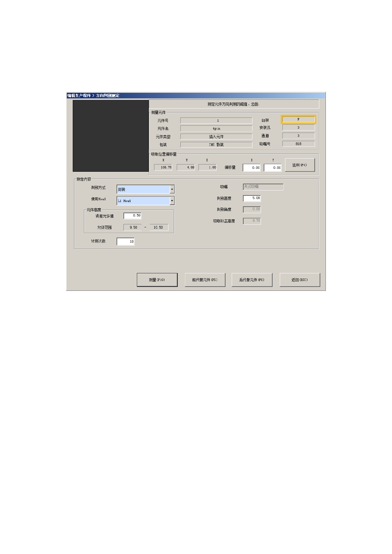This screenshot has height=554, width=392.
Task: Click the 元件高度 group label
Action: click(94, 210)
